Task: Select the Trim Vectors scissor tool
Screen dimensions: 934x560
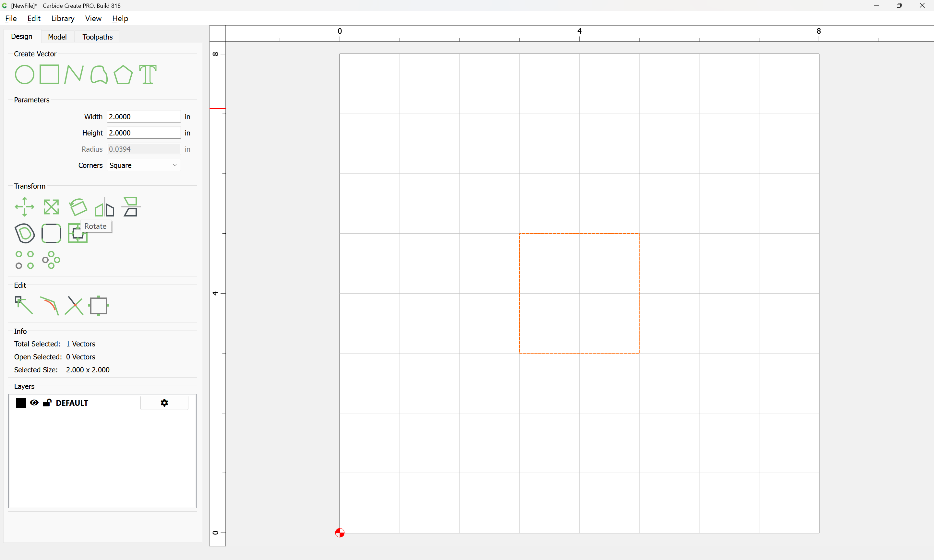Action: [74, 305]
